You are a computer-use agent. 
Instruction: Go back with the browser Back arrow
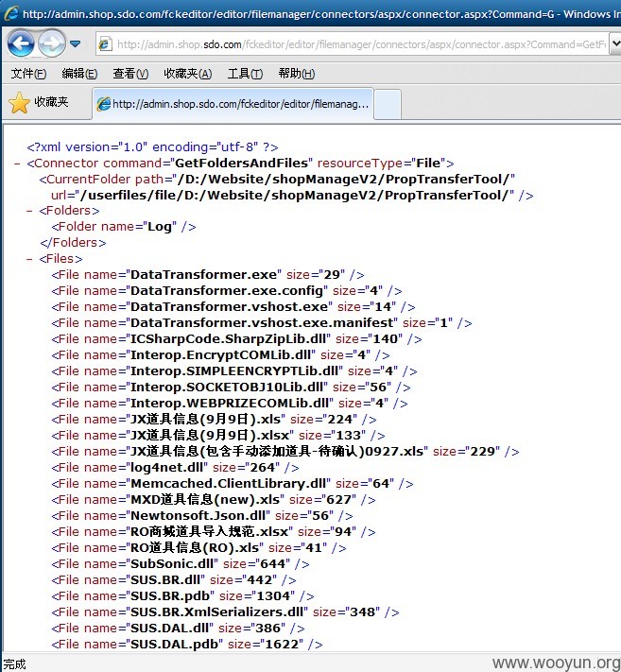pyautogui.click(x=21, y=43)
